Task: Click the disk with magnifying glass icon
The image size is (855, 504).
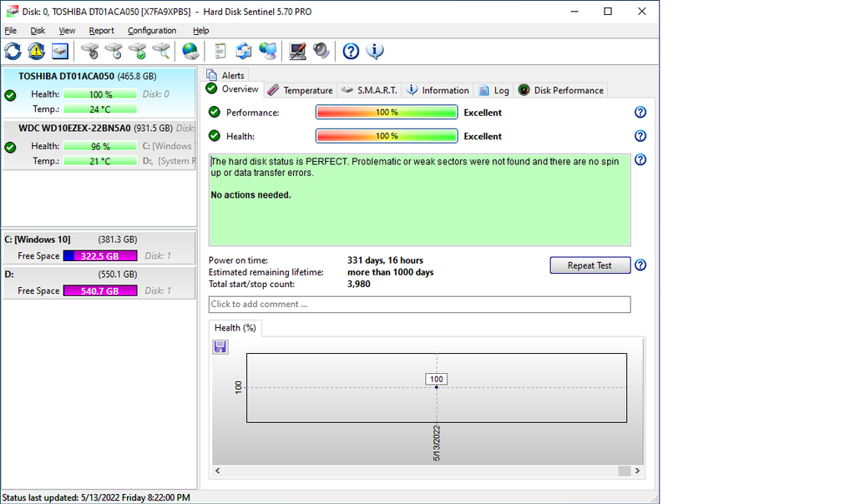Action: 161,51
